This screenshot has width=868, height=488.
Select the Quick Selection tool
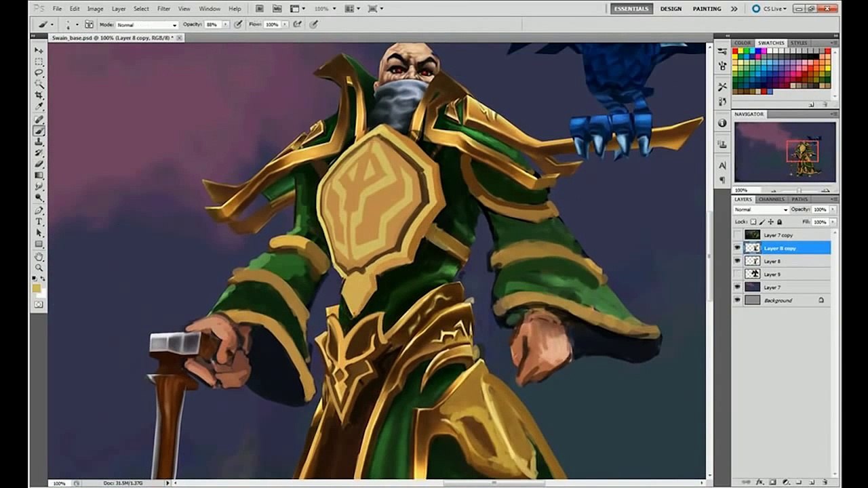click(39, 83)
